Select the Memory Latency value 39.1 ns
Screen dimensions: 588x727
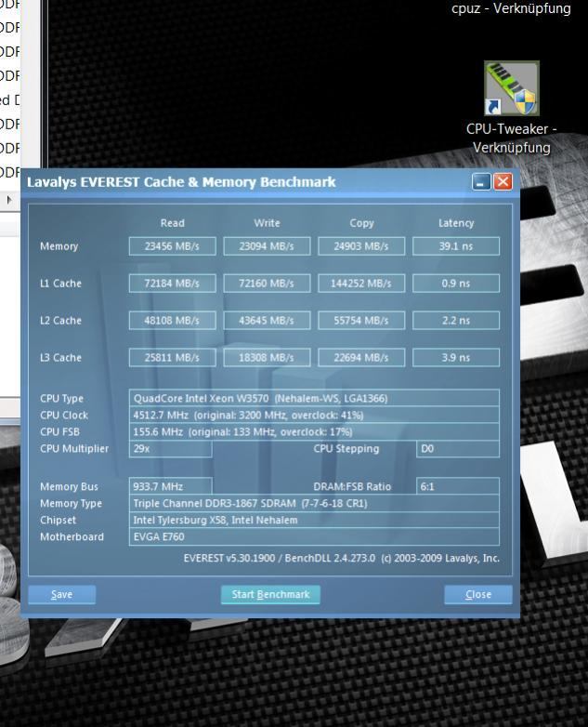(456, 246)
